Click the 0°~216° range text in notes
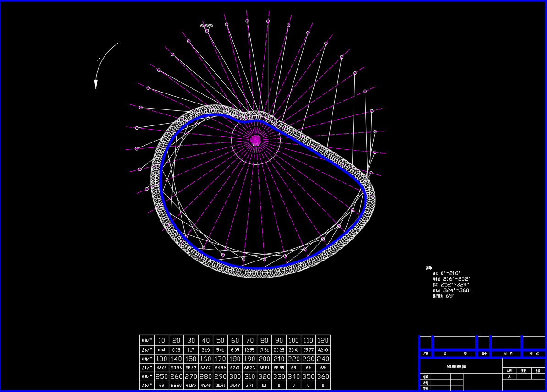 [450, 273]
